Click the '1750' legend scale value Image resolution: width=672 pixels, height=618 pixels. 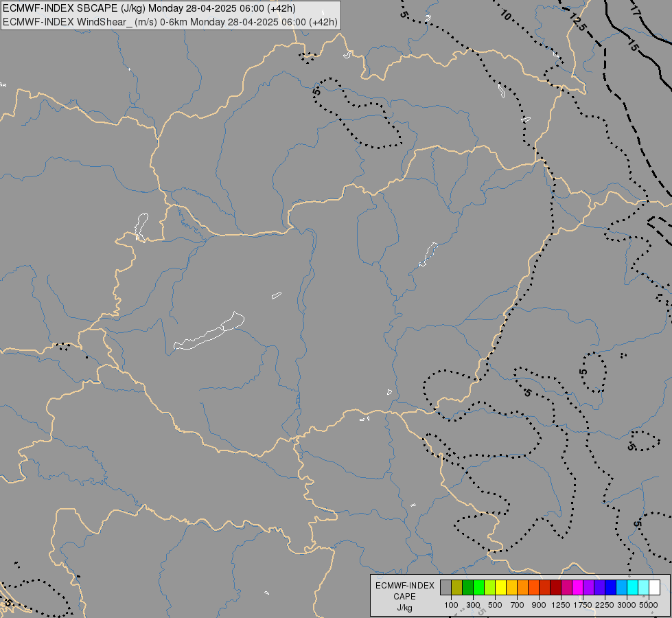click(583, 605)
